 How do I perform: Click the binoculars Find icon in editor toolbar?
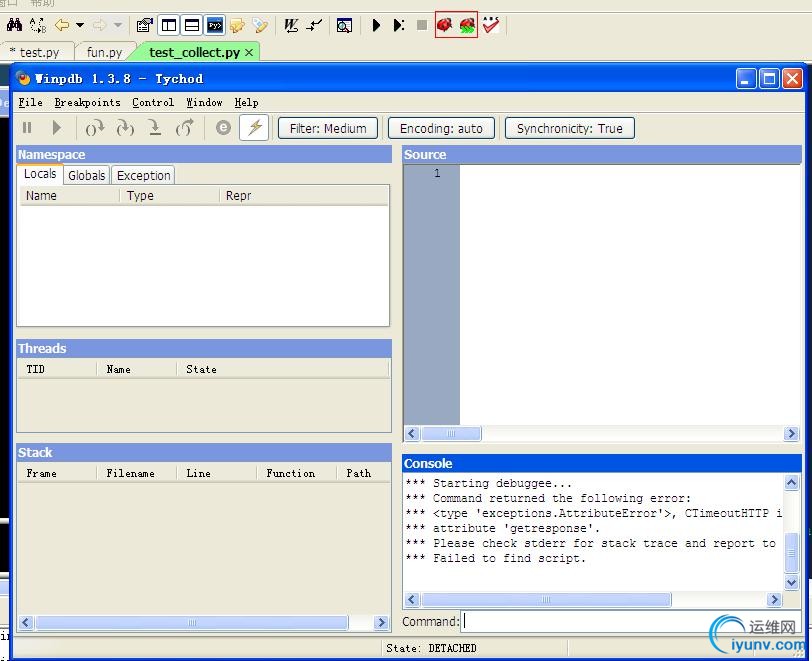[x=14, y=24]
